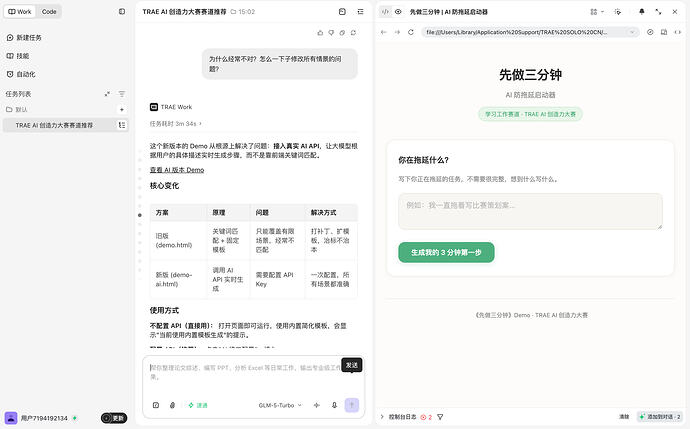The height and width of the screenshot is (429, 690).
Task: Like the previous response with thumbs up
Action: 320,33
